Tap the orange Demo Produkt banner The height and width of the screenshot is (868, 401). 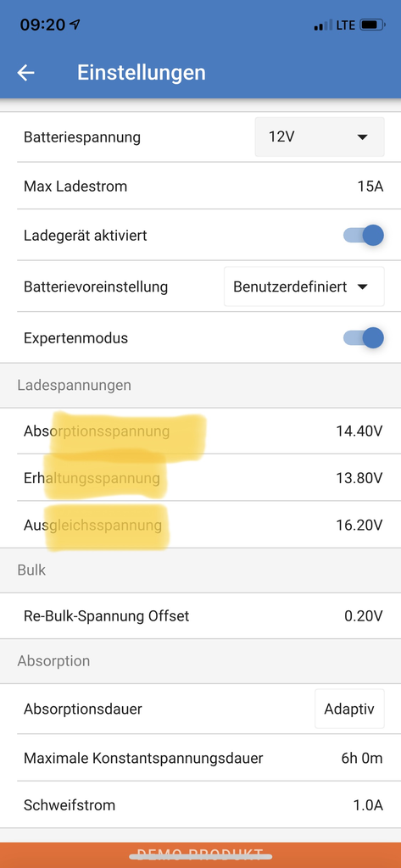coord(200,855)
